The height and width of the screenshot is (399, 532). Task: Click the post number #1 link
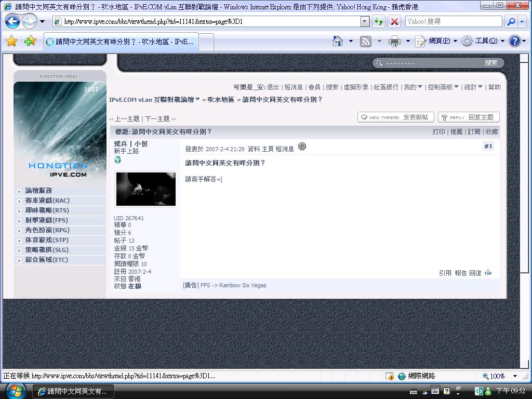pos(488,146)
